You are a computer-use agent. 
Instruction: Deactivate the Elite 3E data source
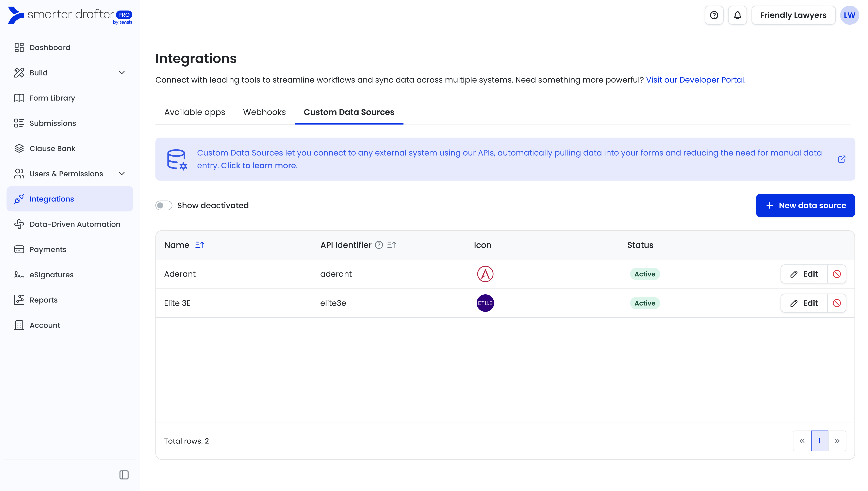[x=837, y=303]
